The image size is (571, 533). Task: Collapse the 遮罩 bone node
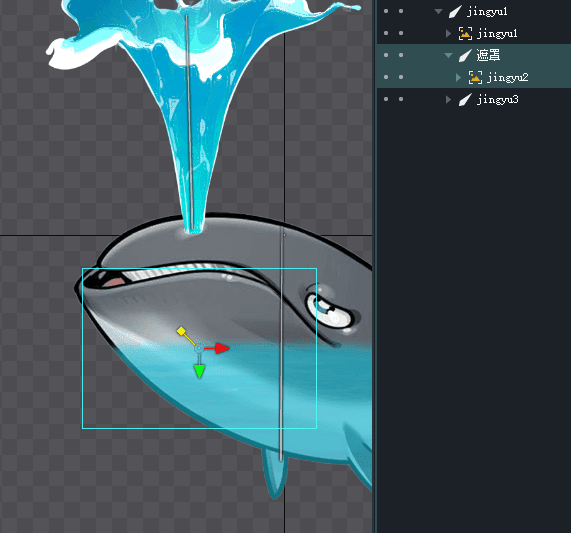click(x=449, y=55)
